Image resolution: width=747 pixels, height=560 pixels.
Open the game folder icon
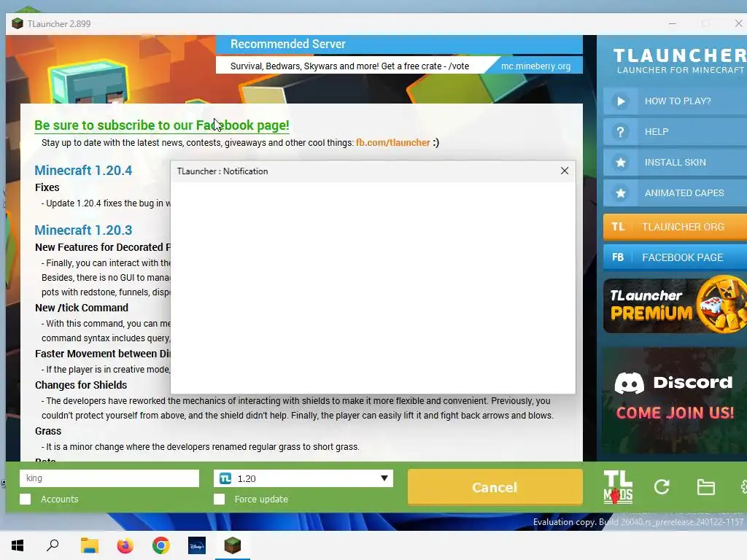coord(705,487)
